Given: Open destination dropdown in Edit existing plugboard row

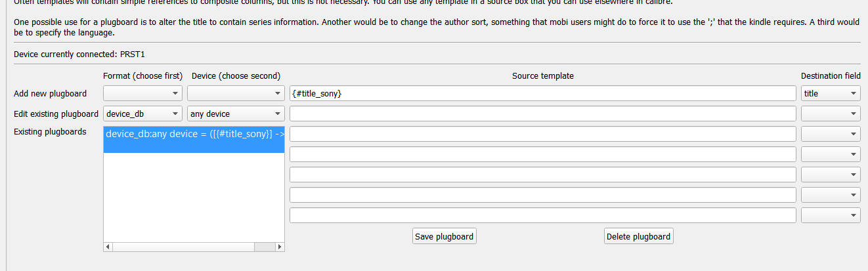Looking at the screenshot, I should [830, 114].
